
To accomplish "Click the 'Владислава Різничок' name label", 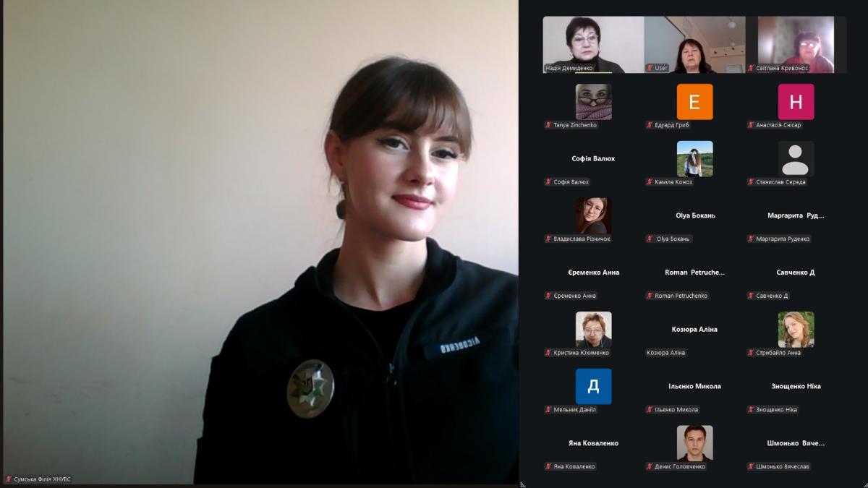I will point(582,239).
